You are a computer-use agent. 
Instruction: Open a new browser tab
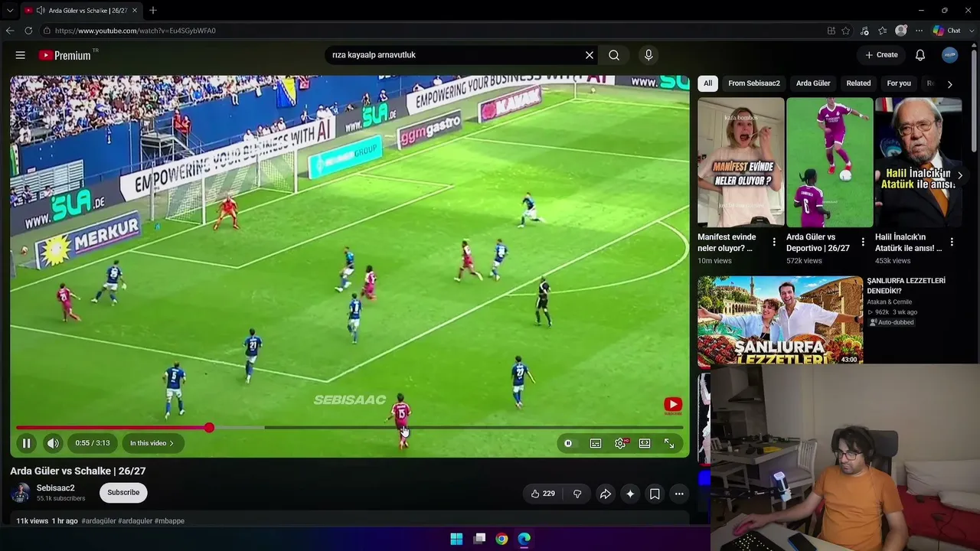pos(153,11)
